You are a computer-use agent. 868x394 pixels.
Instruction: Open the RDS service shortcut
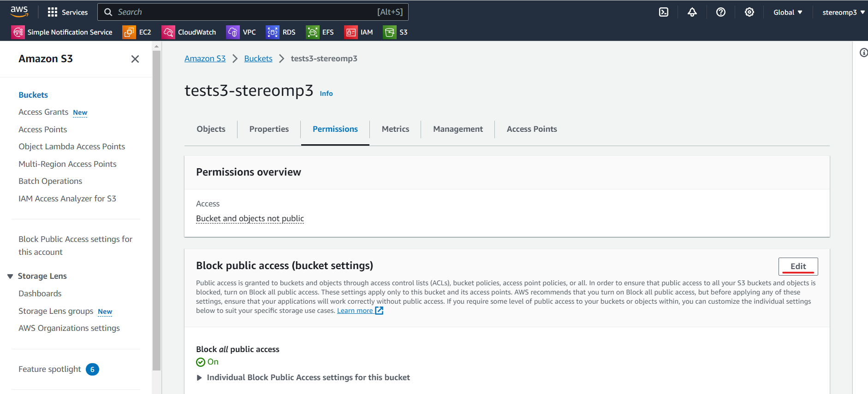281,32
